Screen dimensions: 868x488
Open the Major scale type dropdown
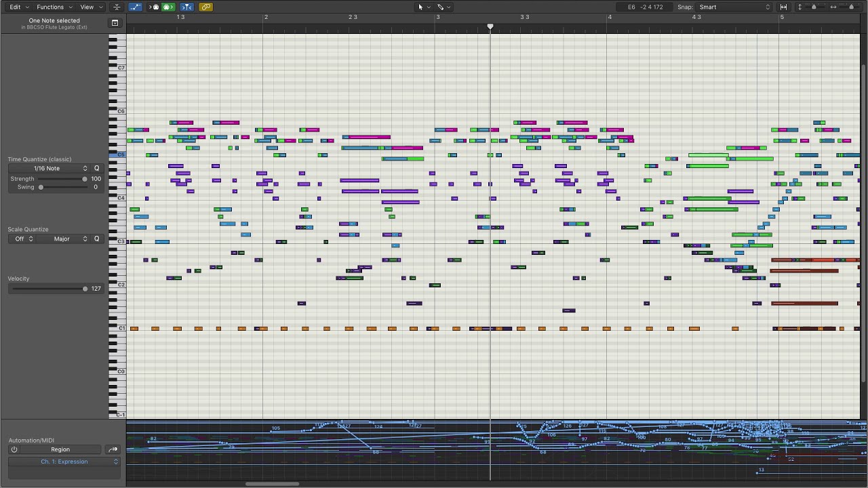point(64,239)
